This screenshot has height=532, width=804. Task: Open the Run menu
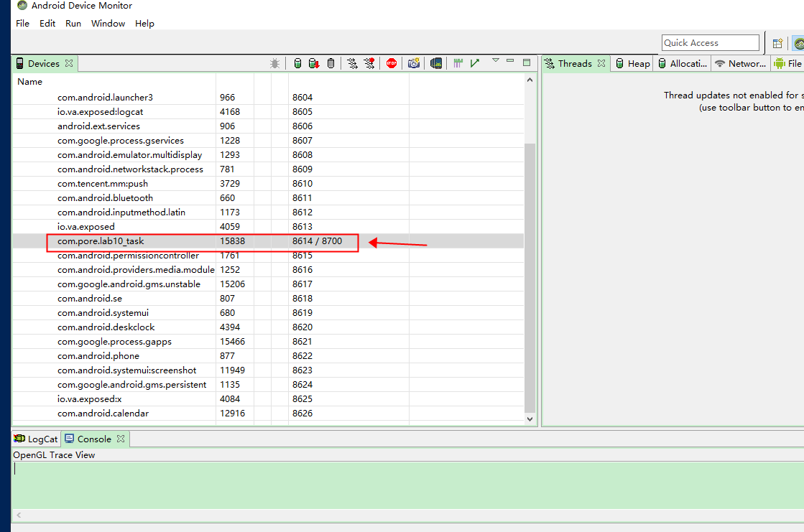(x=73, y=24)
